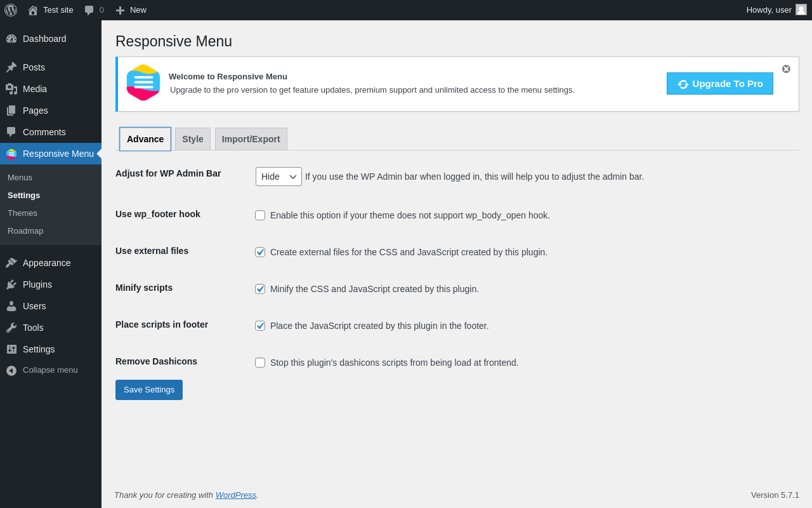The image size is (812, 508).
Task: Click the Tools wrench icon
Action: click(x=11, y=328)
